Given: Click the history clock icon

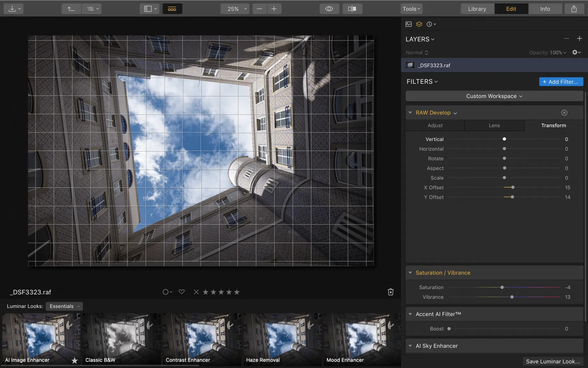Looking at the screenshot, I should [x=430, y=24].
